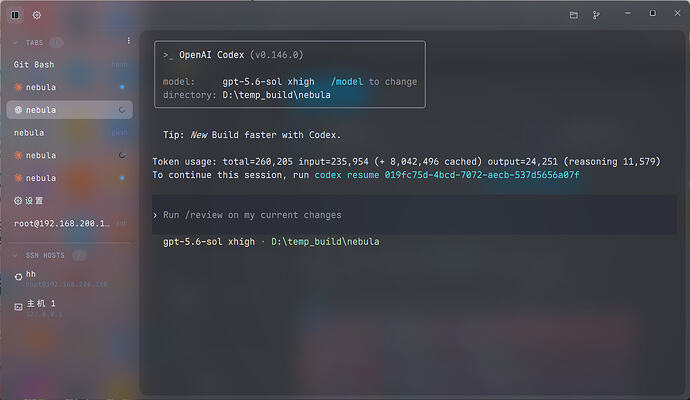Open the git branch icon
Image resolution: width=690 pixels, height=400 pixels.
pos(596,15)
